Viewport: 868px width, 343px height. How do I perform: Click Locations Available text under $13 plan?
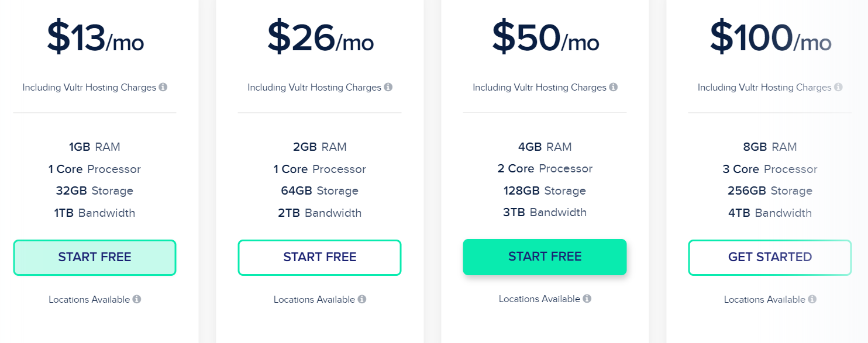pyautogui.click(x=89, y=299)
